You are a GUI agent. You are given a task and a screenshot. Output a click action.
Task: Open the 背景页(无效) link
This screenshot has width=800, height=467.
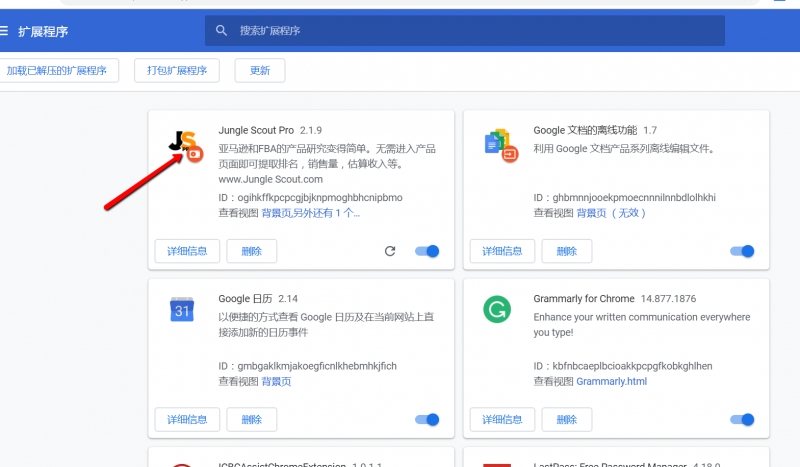click(611, 213)
